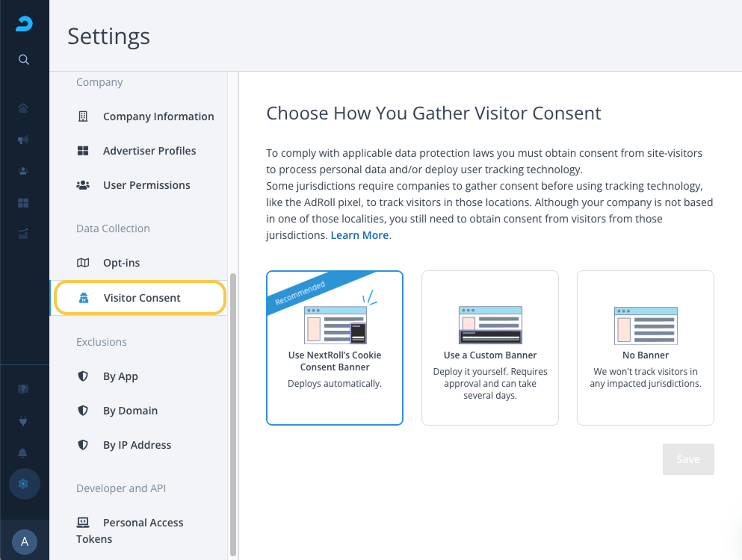Open notifications bell icon
742x560 pixels.
[x=24, y=453]
